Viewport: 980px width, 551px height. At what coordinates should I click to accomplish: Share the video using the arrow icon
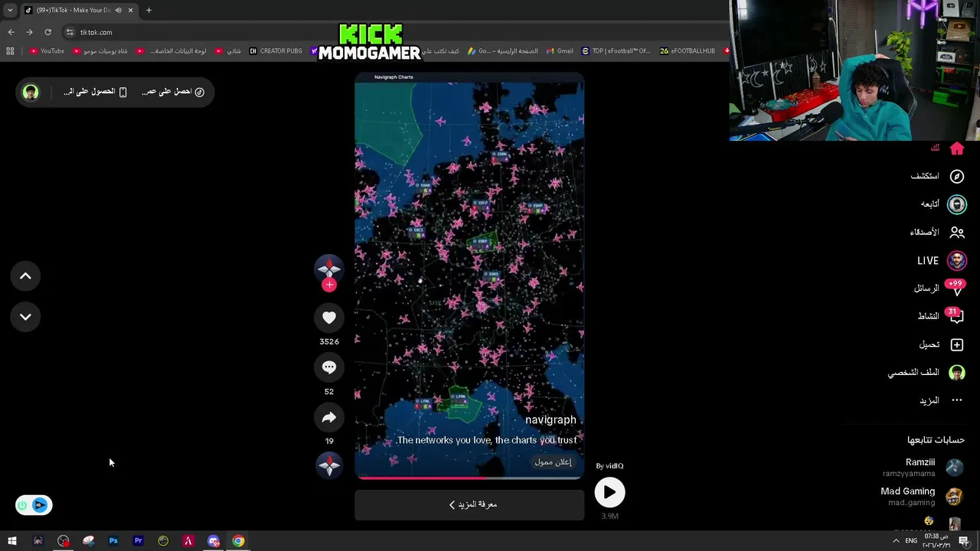pos(329,417)
